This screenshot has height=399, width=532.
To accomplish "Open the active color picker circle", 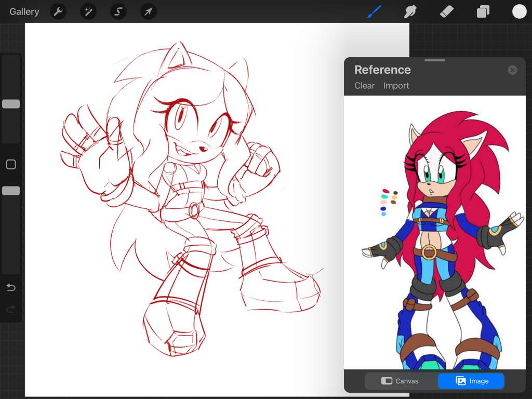I will pos(519,11).
